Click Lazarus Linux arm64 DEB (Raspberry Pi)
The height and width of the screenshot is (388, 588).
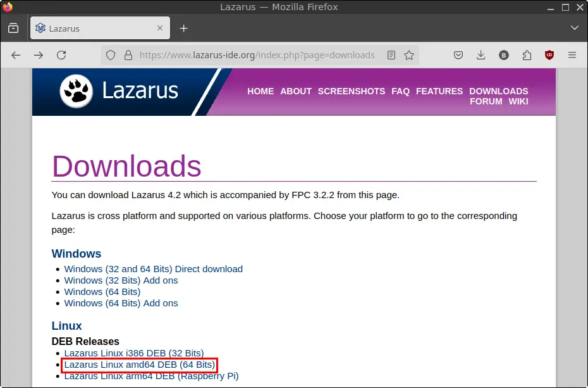pyautogui.click(x=151, y=376)
